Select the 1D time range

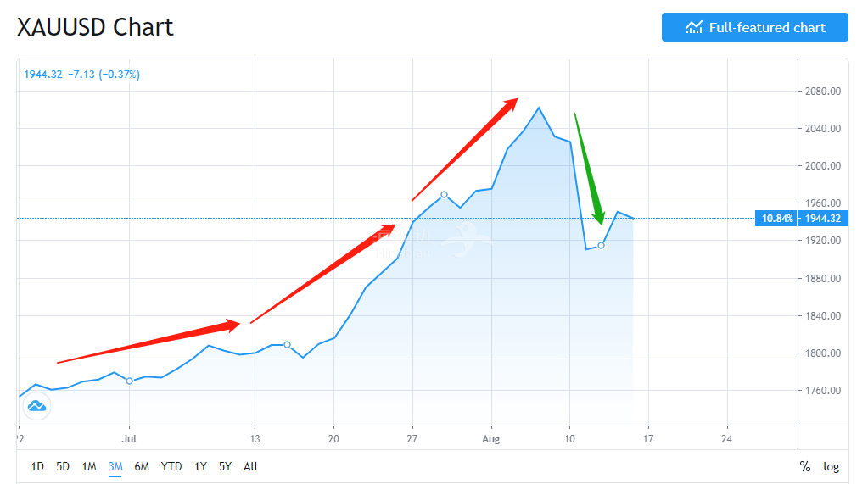click(37, 466)
